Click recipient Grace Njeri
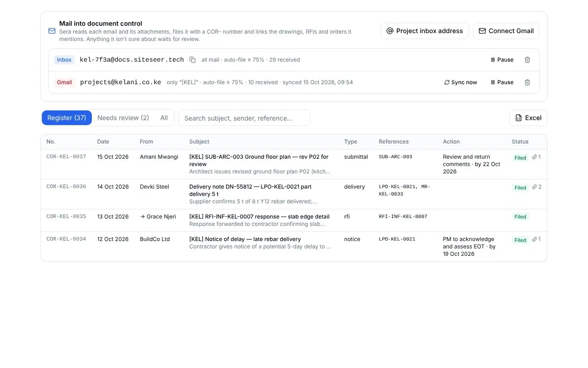This screenshot has width=588, height=368. (158, 217)
